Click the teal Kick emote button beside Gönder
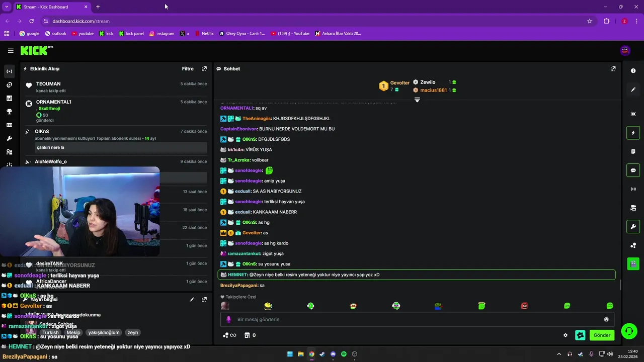 pyautogui.click(x=580, y=335)
